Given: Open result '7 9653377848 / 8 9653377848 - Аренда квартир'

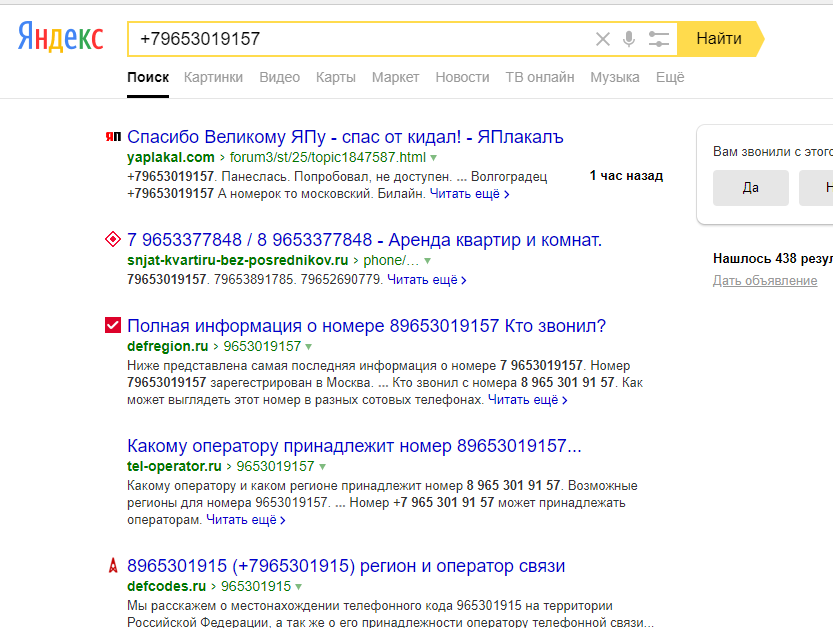Looking at the screenshot, I should pos(364,240).
